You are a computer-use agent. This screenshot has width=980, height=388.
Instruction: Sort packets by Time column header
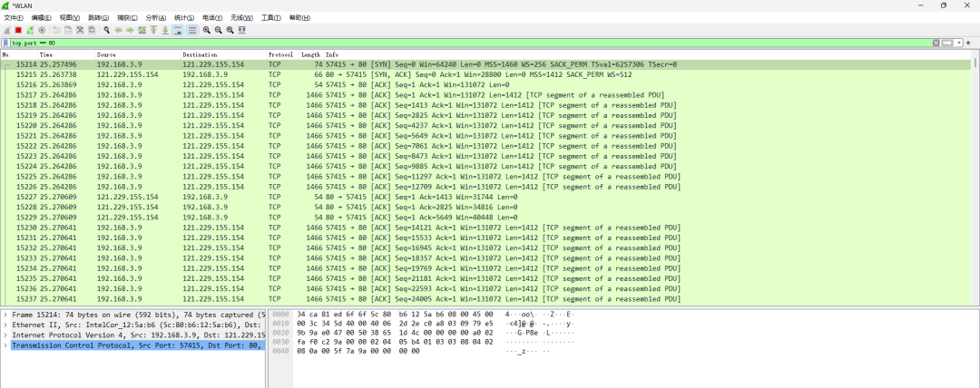coord(65,55)
